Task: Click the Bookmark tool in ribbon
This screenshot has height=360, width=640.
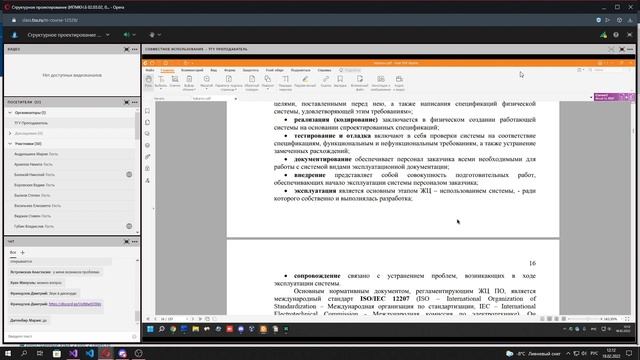Action: [340, 81]
